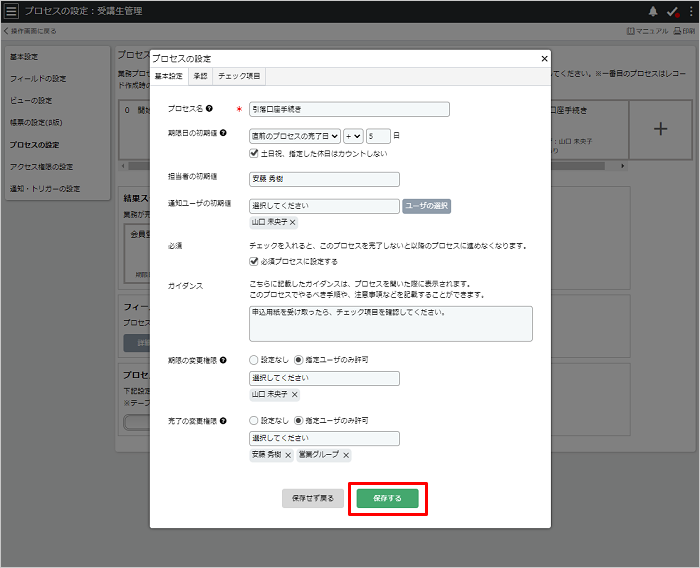700x568 pixels.
Task: Switch to the 承認 tab
Action: tap(200, 76)
